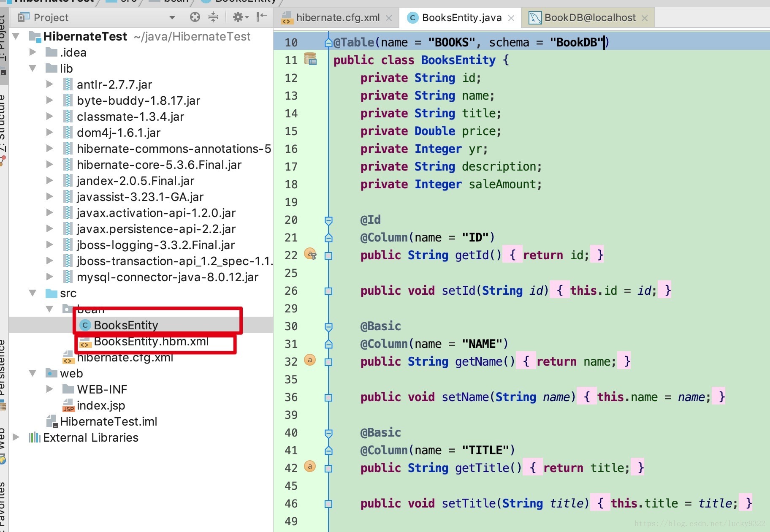Viewport: 770px width, 532px height.
Task: Click the C icon on BooksEntity.java tab
Action: (412, 18)
